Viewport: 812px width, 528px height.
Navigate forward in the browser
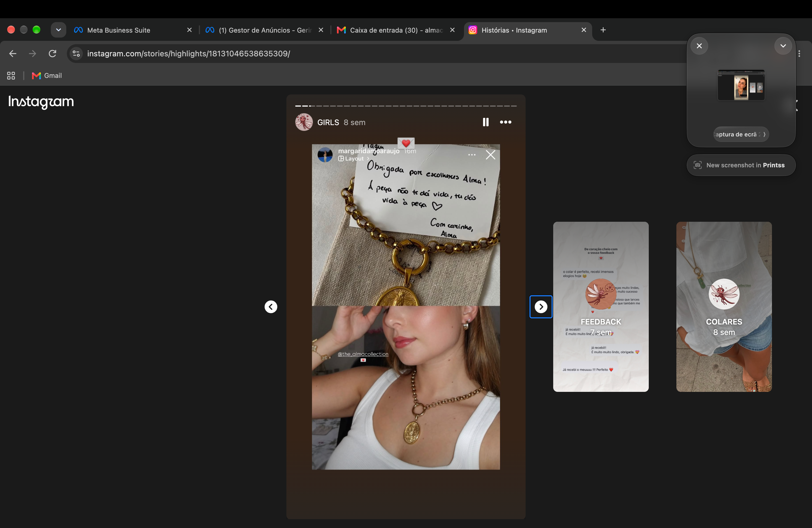pos(32,54)
